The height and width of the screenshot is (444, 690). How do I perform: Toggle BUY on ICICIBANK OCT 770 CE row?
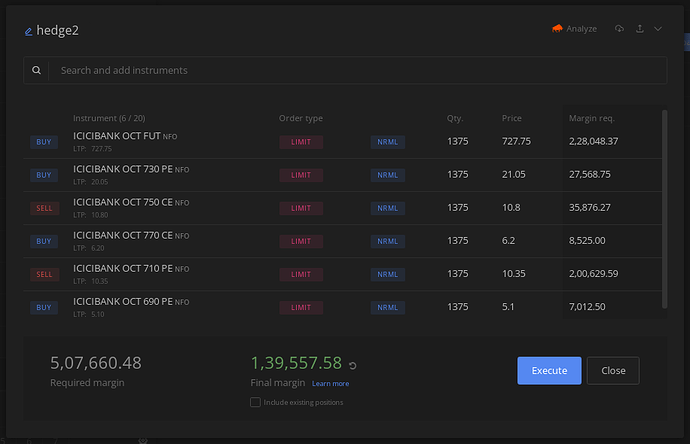pyautogui.click(x=44, y=241)
